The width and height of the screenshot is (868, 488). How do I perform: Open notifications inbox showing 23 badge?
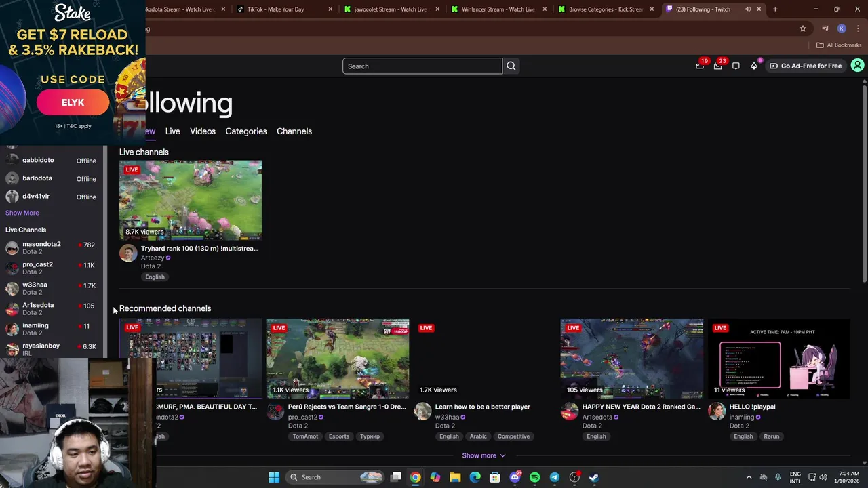point(718,66)
